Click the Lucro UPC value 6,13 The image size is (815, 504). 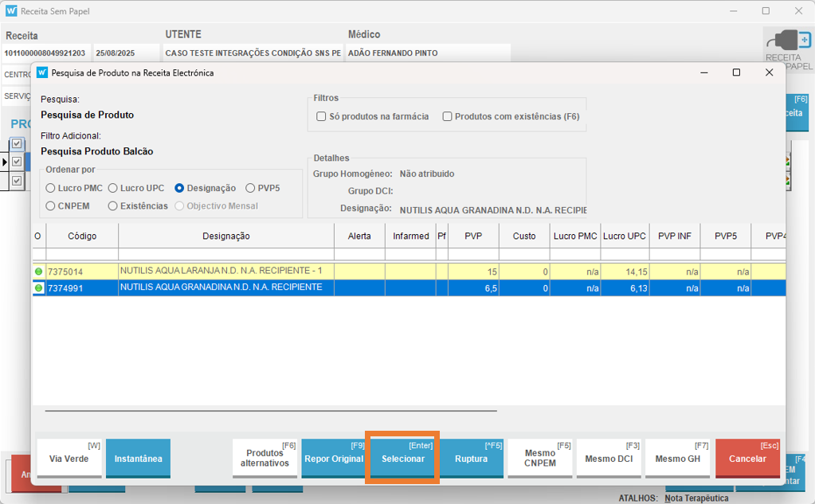639,288
